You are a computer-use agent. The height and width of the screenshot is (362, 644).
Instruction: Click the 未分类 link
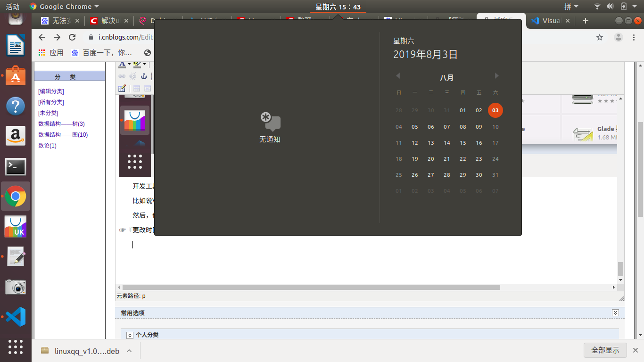coord(48,113)
